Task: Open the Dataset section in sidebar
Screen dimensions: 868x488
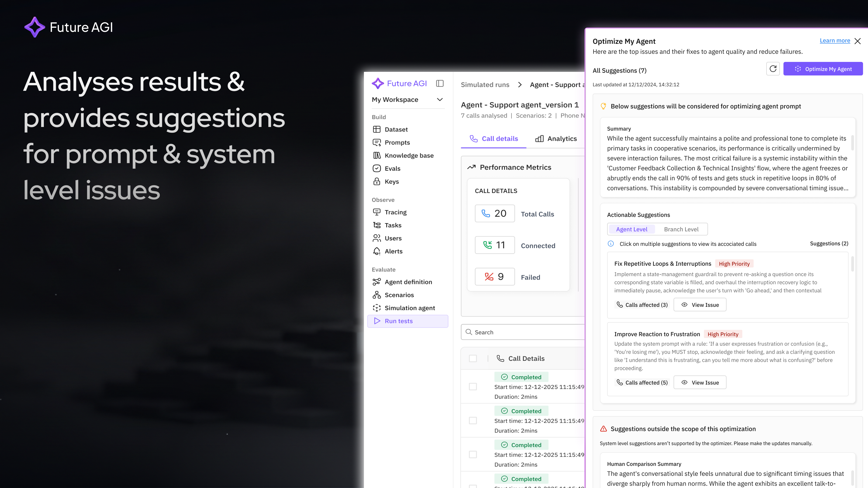Action: (397, 129)
